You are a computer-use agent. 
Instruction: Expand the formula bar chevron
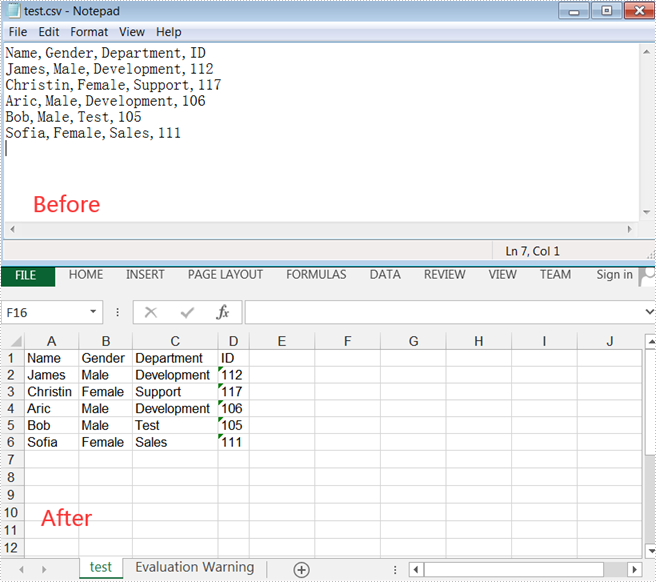click(x=649, y=312)
